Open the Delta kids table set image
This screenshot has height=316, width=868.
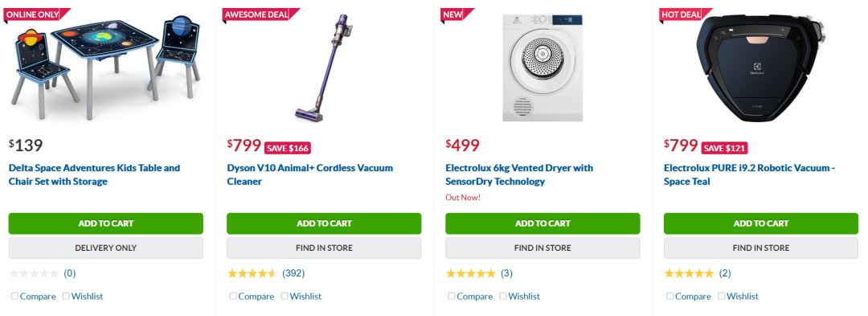[x=105, y=68]
